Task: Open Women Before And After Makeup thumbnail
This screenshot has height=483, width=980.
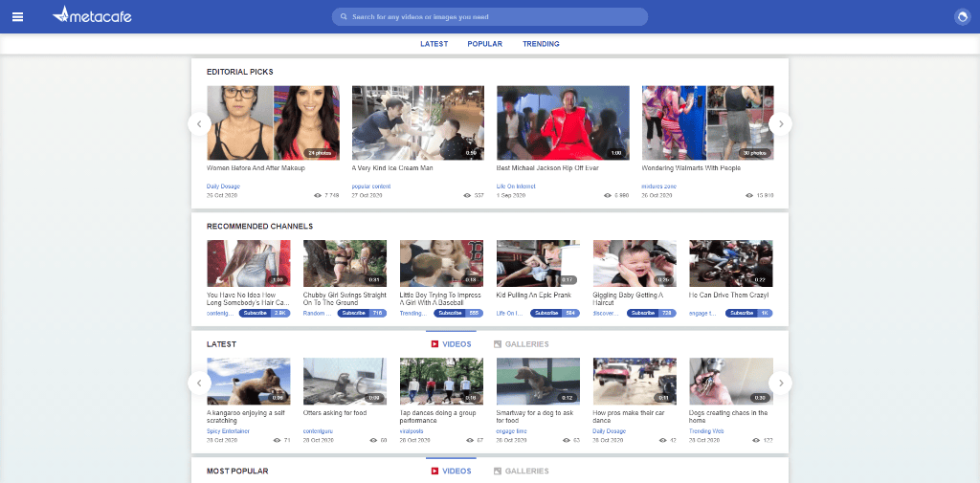Action: point(273,123)
